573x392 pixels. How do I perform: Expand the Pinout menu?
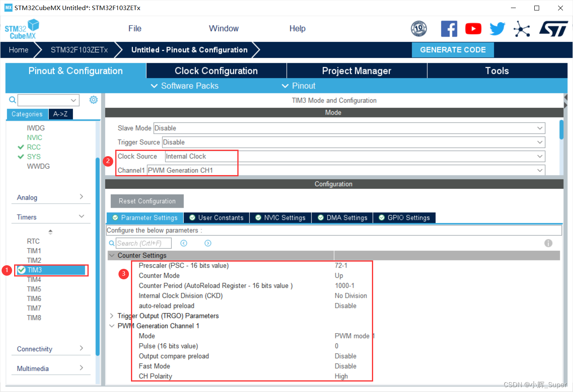pyautogui.click(x=299, y=86)
